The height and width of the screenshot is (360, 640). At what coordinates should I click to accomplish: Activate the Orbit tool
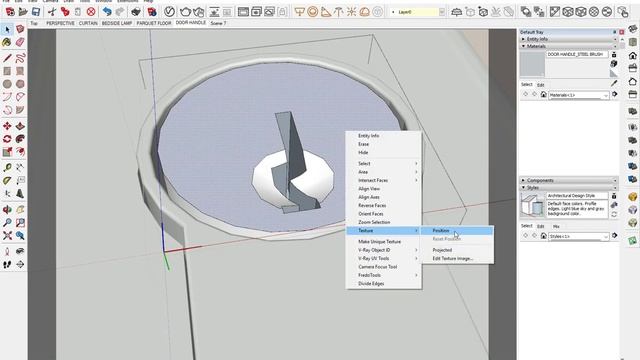pos(7,209)
